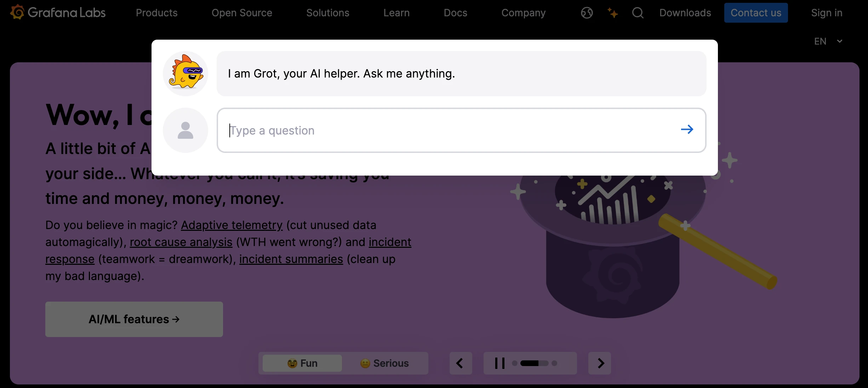This screenshot has height=388, width=868.
Task: Open the Docs menu item
Action: [x=455, y=13]
